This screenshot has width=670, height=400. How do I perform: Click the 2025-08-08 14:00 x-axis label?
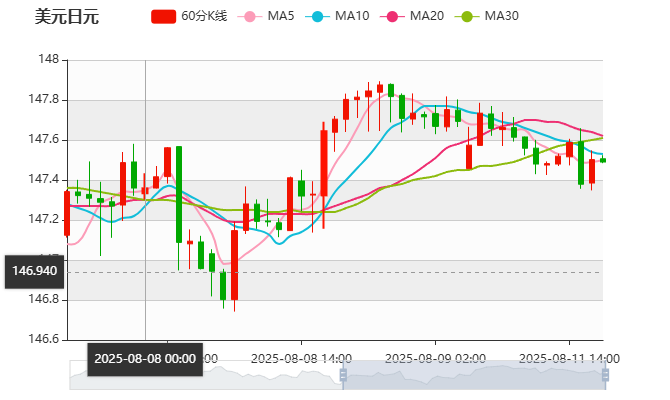301,359
